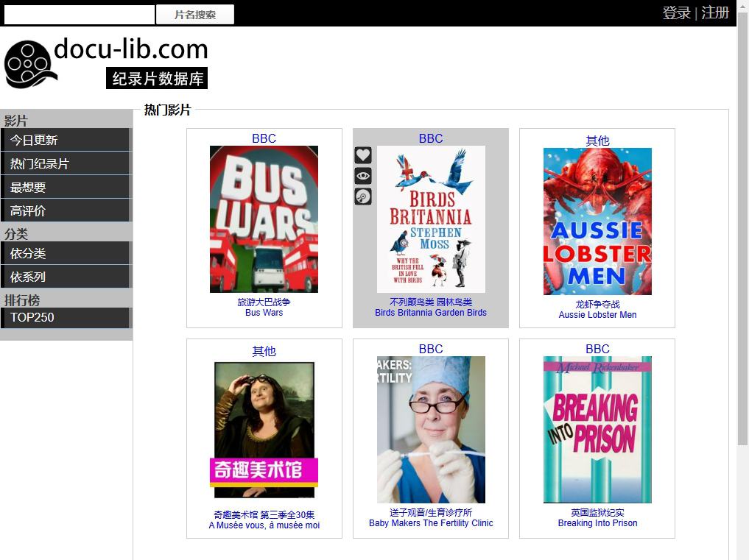Viewport: 749px width, 560px height.
Task: Open the 奇趣美术馆 poster thumbnail
Action: pyautogui.click(x=264, y=430)
